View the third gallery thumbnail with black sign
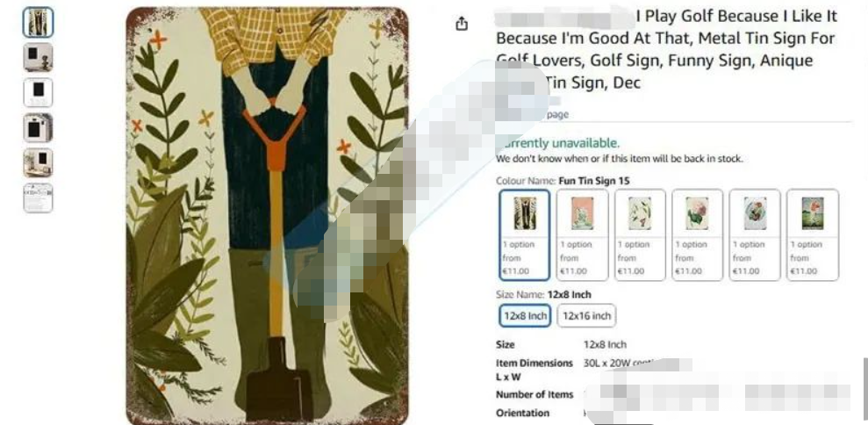The image size is (868, 425). 39,92
